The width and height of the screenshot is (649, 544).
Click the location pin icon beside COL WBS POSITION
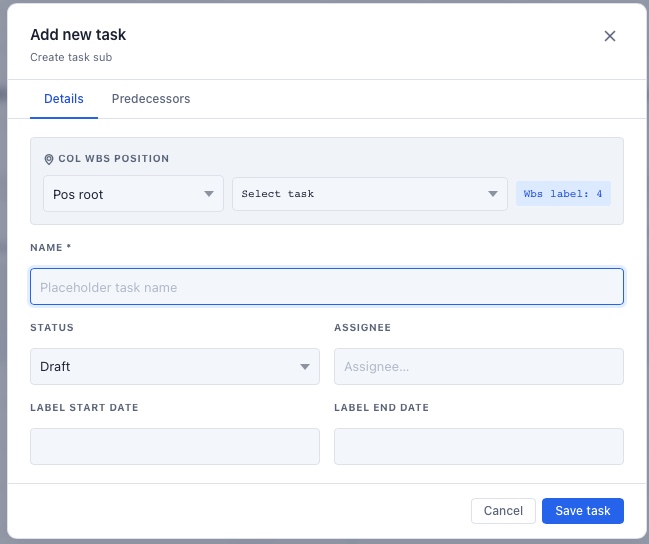coord(49,159)
